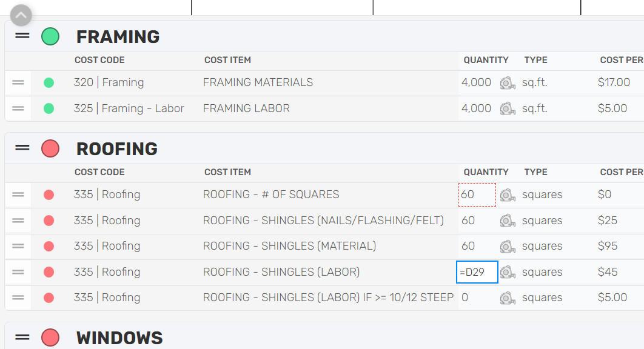
Task: Click COST CODE header under ROOFING
Action: pyautogui.click(x=99, y=172)
